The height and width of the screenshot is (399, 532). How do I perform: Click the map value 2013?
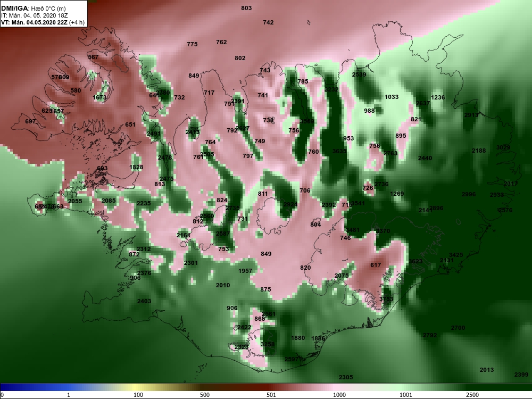[487, 370]
